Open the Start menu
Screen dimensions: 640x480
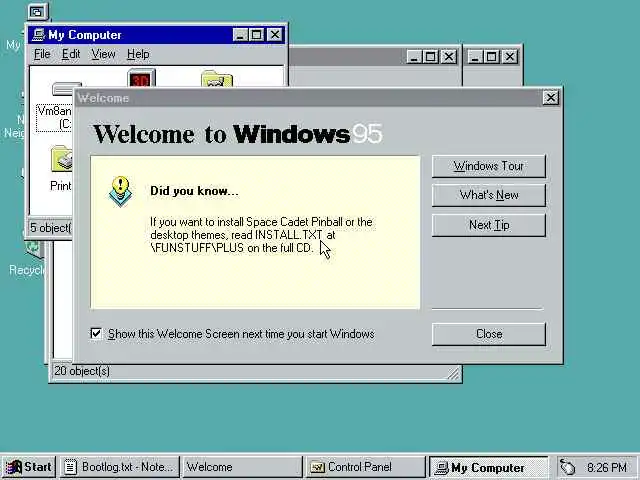coord(29,467)
